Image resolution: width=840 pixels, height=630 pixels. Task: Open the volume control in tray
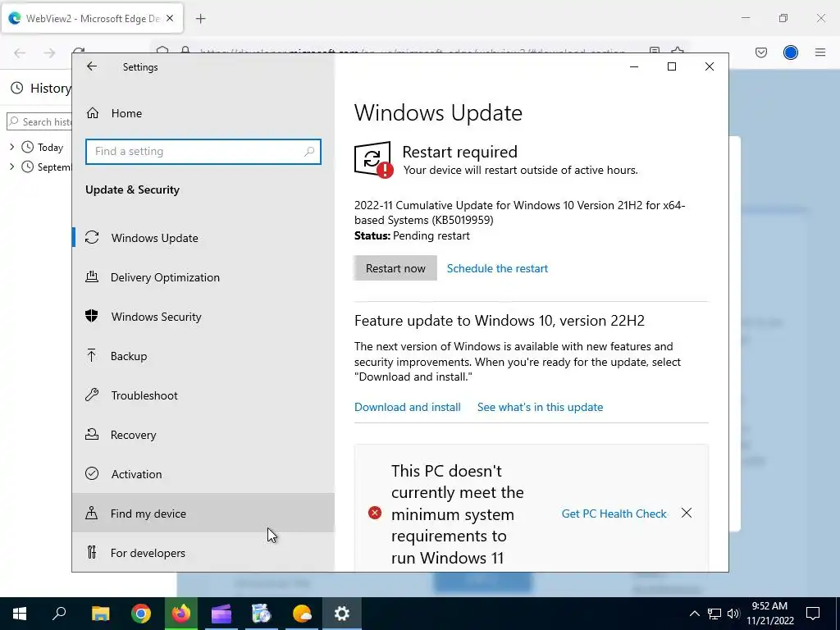click(733, 614)
